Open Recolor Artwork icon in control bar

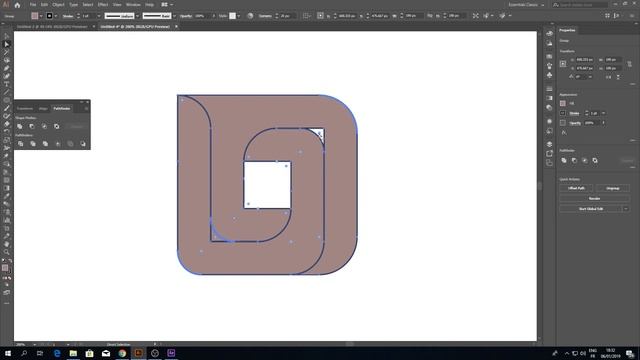tap(250, 16)
